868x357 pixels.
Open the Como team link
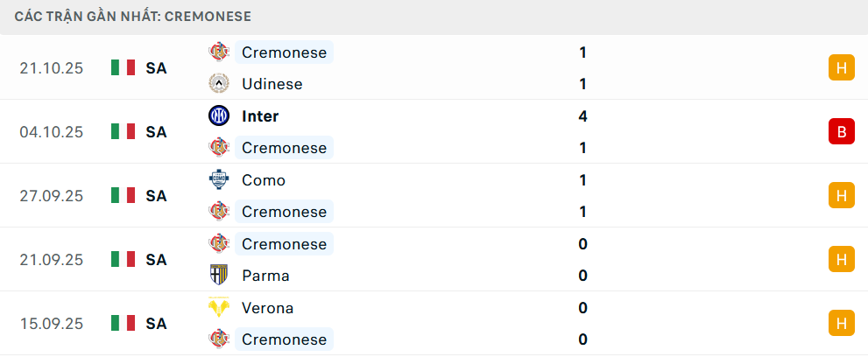264,180
